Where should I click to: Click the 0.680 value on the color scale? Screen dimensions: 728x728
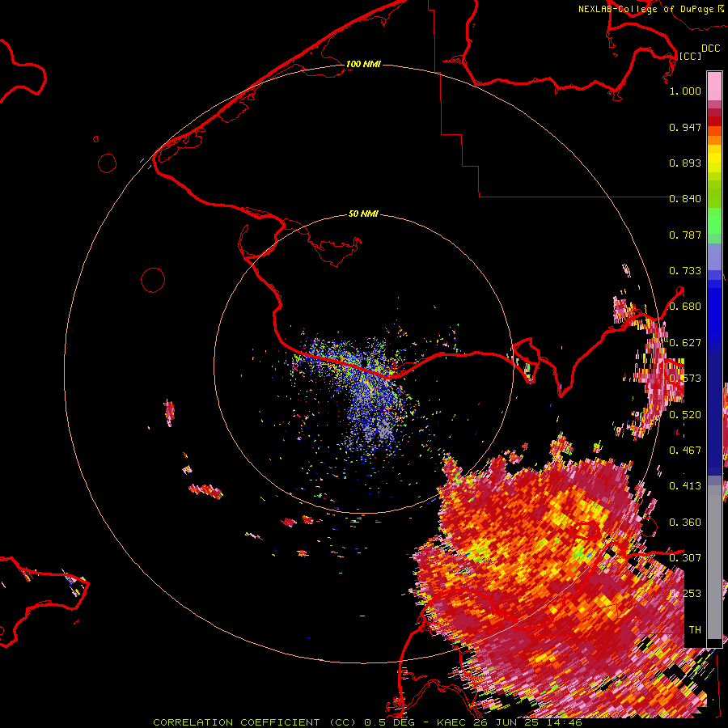(x=685, y=307)
